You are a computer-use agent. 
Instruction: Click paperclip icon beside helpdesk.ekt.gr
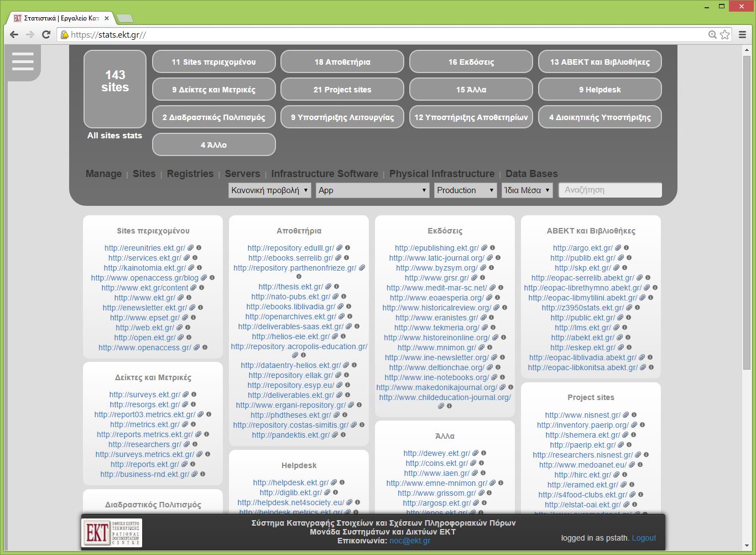pos(333,483)
